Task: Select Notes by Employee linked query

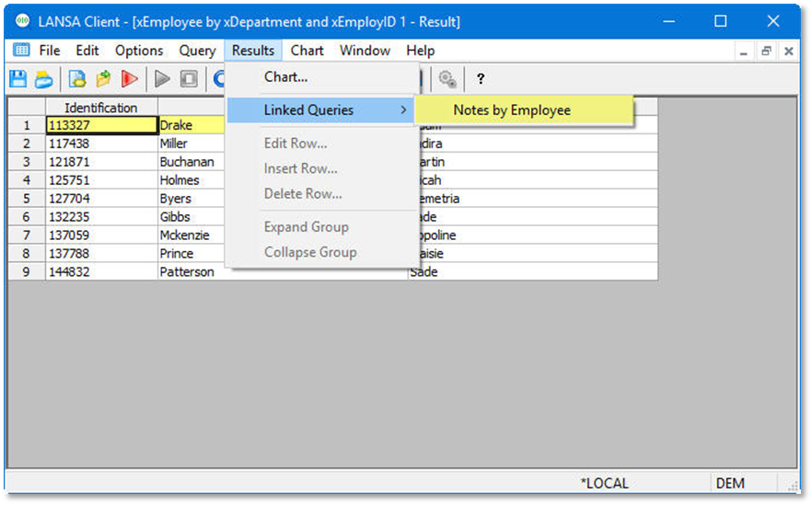Action: (524, 110)
